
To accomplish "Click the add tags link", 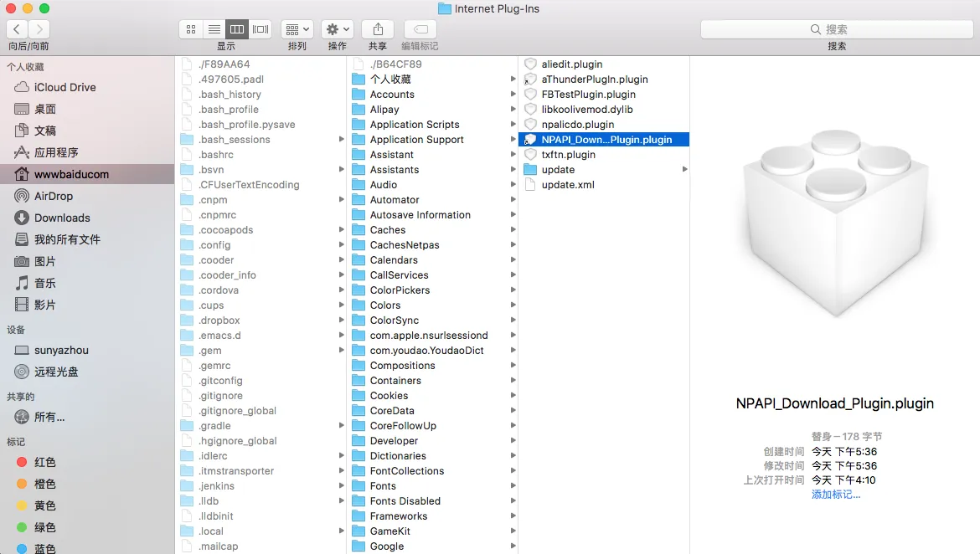I will coord(835,495).
